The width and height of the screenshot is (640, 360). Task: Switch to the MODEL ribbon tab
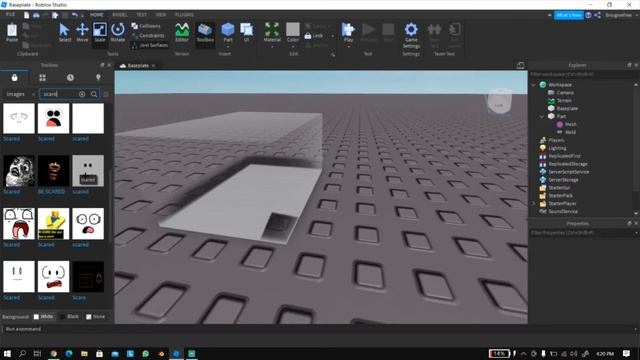pyautogui.click(x=120, y=15)
